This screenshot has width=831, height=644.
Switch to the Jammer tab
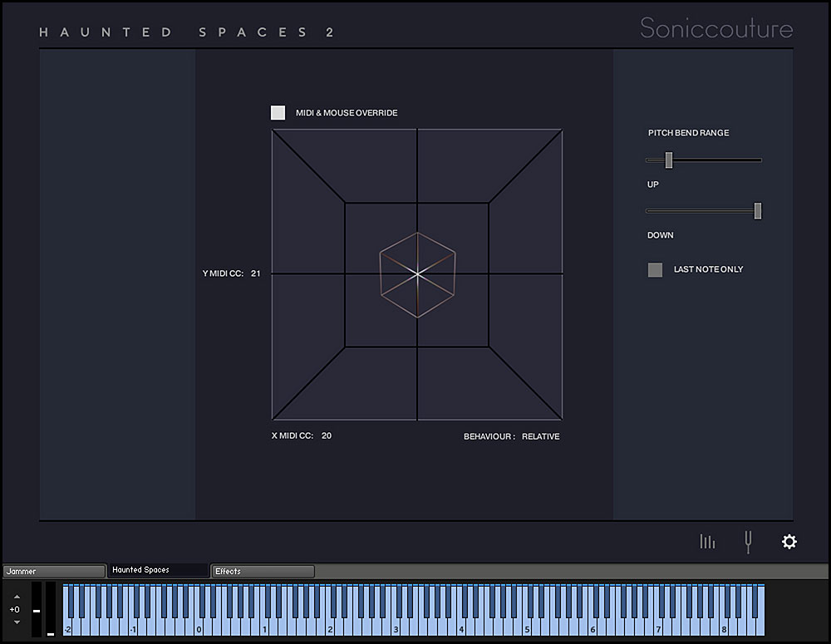(54, 571)
